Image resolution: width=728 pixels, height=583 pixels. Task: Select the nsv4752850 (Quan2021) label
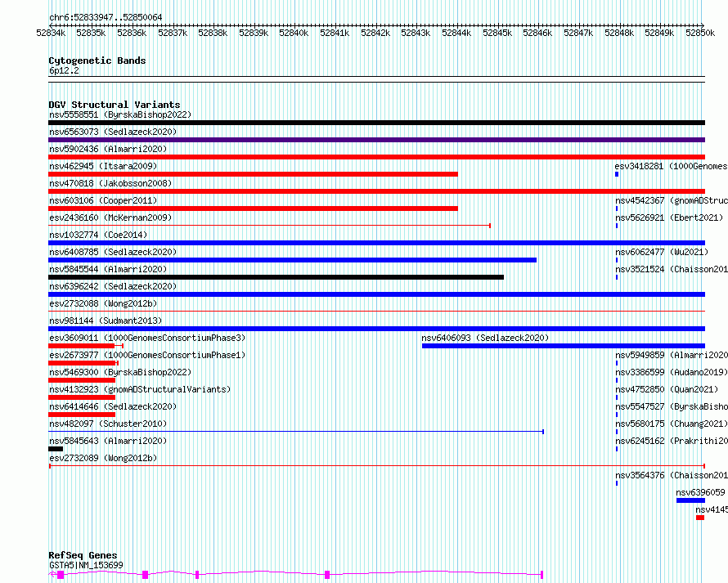[667, 389]
